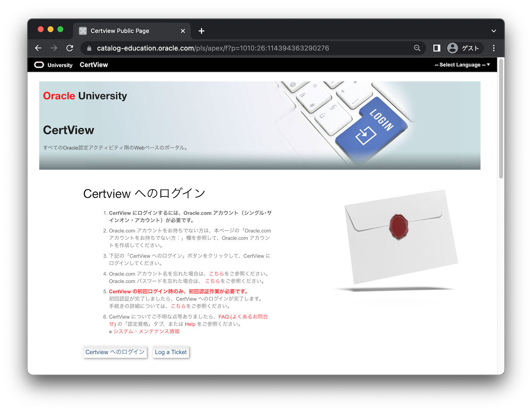
Task: Click the zoom magnifier in the address bar
Action: coord(417,48)
